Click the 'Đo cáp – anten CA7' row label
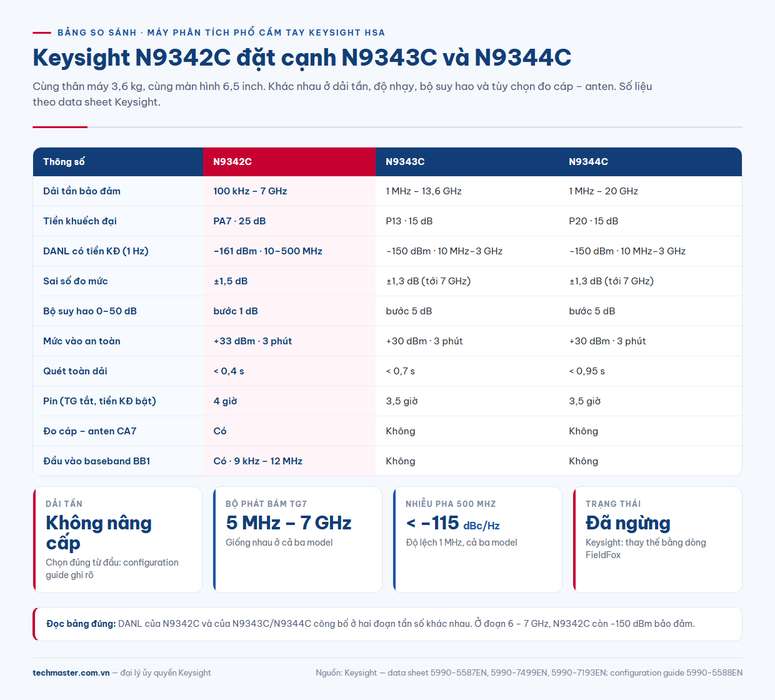Image resolution: width=775 pixels, height=700 pixels. 90,431
